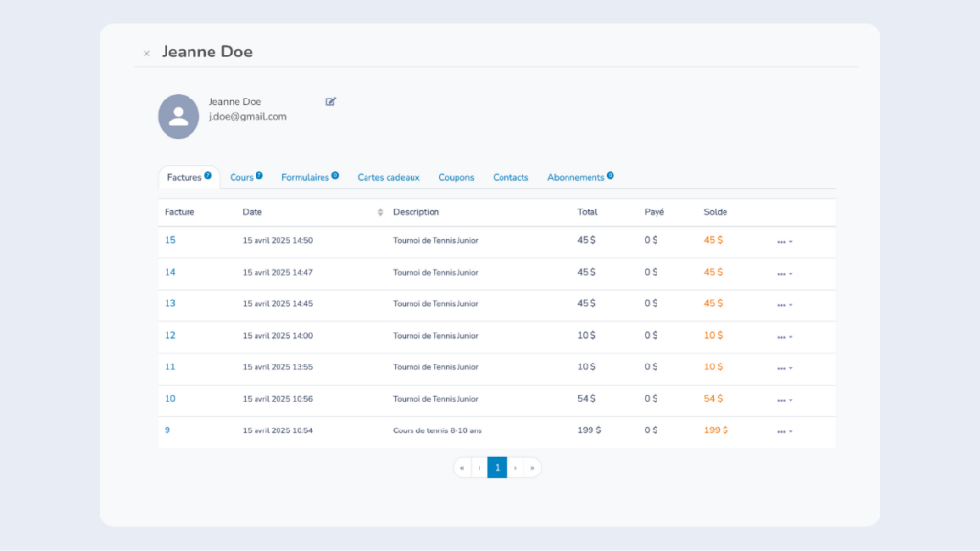Go to the next page arrow
The width and height of the screenshot is (980, 551).
pyautogui.click(x=515, y=468)
